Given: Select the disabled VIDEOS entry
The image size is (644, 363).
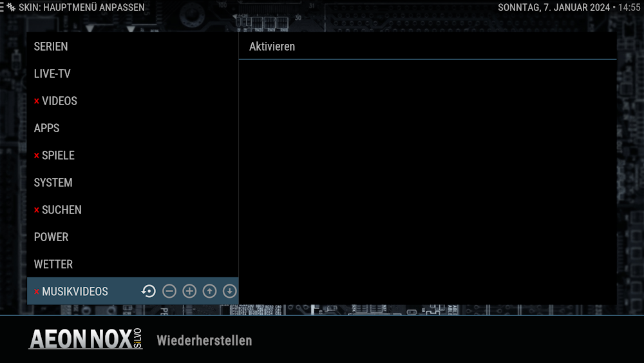Looking at the screenshot, I should [133, 101].
